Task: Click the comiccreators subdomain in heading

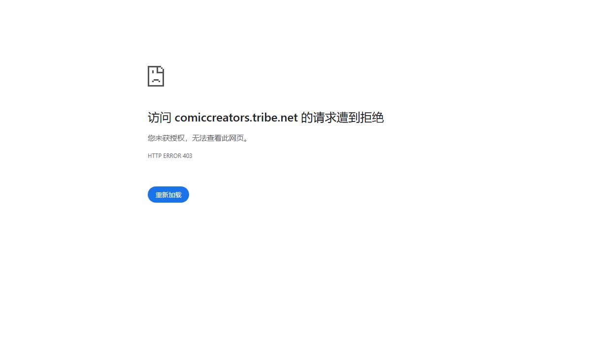Action: point(215,118)
